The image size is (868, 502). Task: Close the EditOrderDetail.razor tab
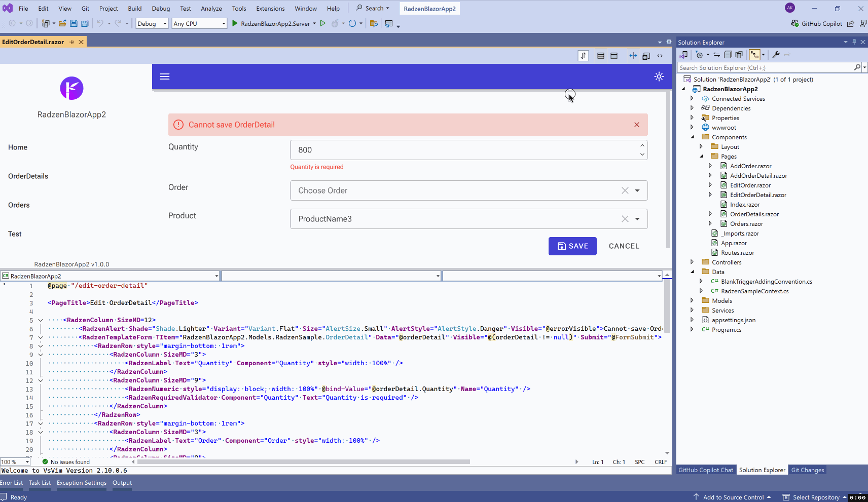coord(81,42)
